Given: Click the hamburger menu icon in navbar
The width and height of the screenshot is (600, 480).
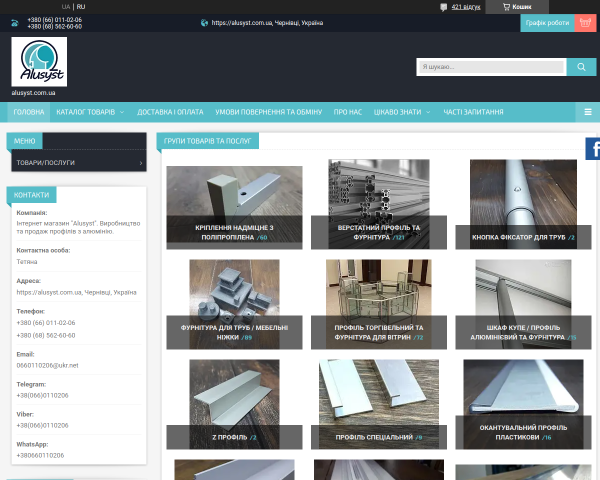Looking at the screenshot, I should (x=588, y=112).
